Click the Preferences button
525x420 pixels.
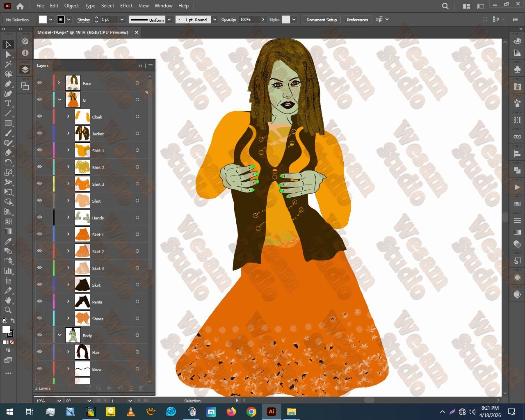pyautogui.click(x=357, y=20)
